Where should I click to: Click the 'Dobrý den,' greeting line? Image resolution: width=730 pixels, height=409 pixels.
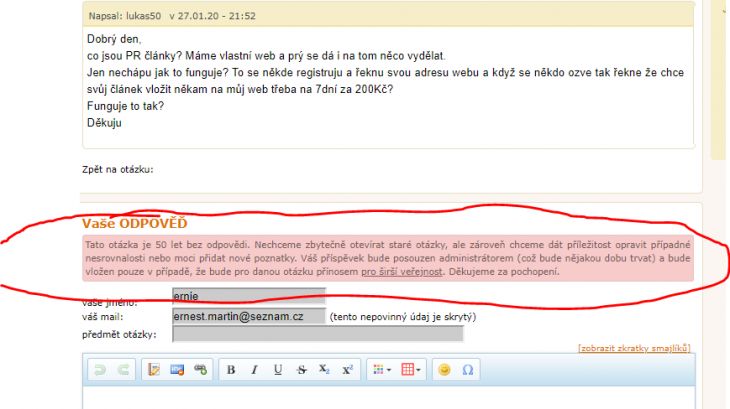coord(114,39)
